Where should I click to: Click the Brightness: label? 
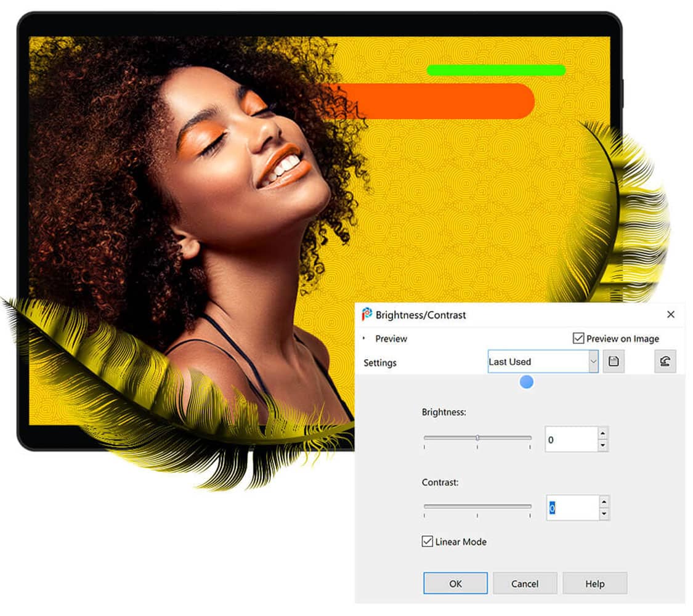pos(444,412)
